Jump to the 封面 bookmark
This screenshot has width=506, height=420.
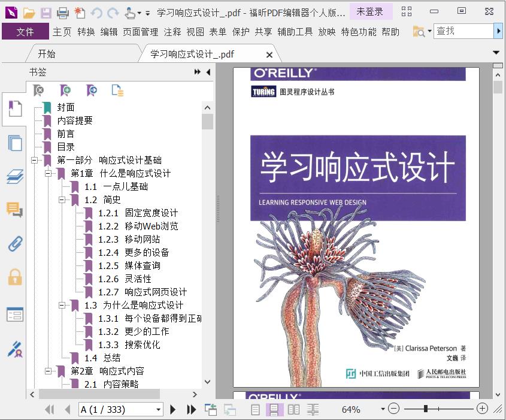[66, 107]
